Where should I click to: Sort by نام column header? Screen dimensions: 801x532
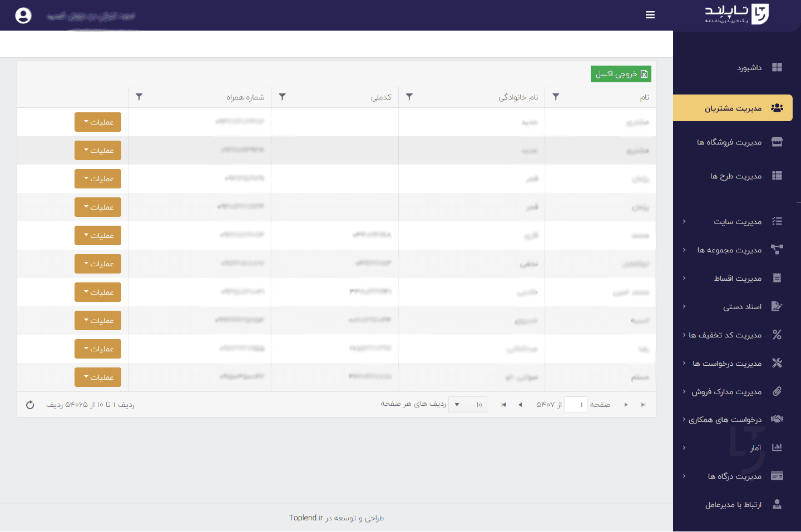[644, 97]
